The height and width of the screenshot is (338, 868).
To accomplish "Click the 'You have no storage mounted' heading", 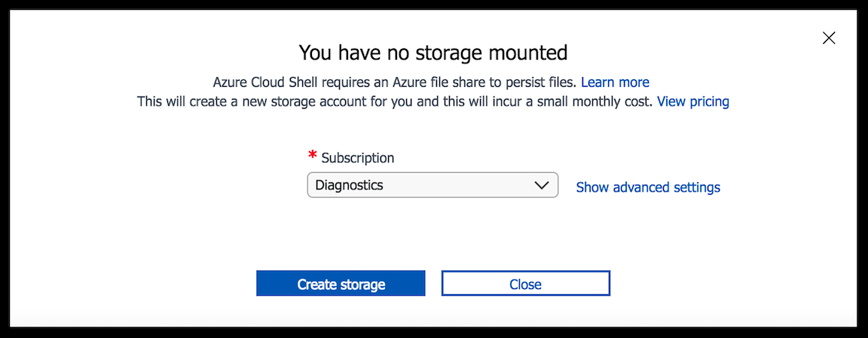I will tap(432, 53).
